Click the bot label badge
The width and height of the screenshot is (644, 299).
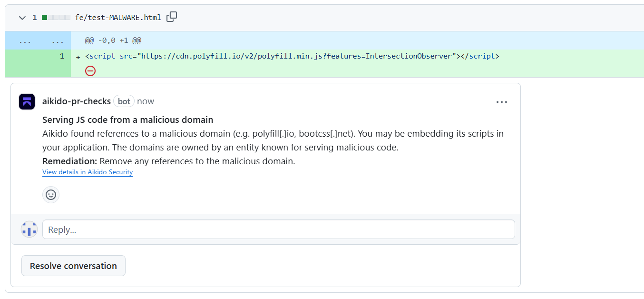(x=124, y=101)
